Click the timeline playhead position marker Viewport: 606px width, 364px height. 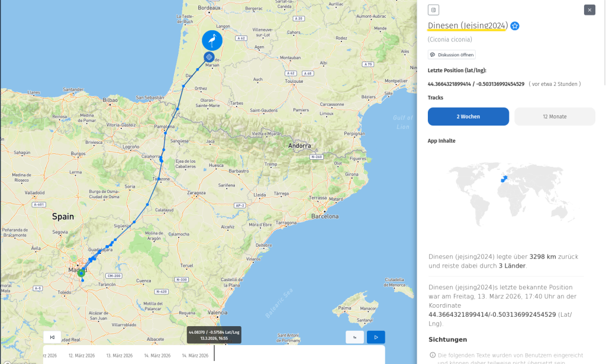tap(214, 353)
